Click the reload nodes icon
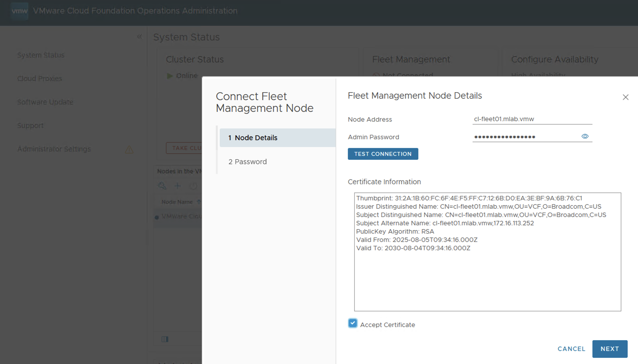The width and height of the screenshot is (638, 364). pos(193,186)
